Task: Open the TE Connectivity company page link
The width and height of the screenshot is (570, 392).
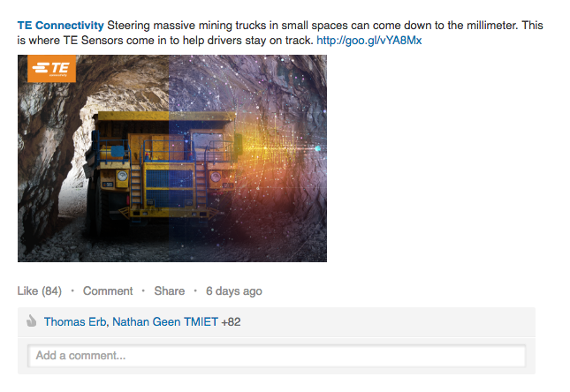Action: pyautogui.click(x=61, y=26)
